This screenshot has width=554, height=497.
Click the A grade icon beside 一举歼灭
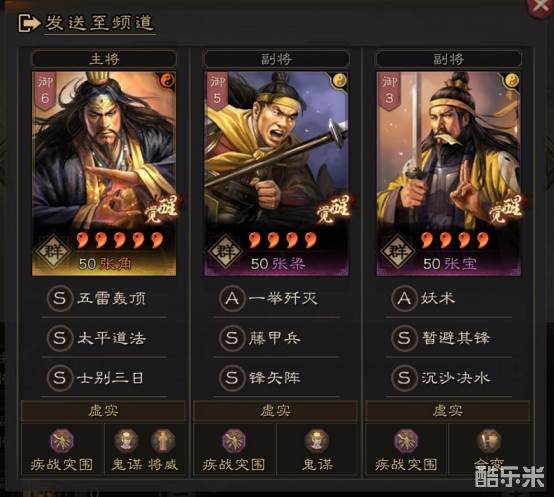232,298
